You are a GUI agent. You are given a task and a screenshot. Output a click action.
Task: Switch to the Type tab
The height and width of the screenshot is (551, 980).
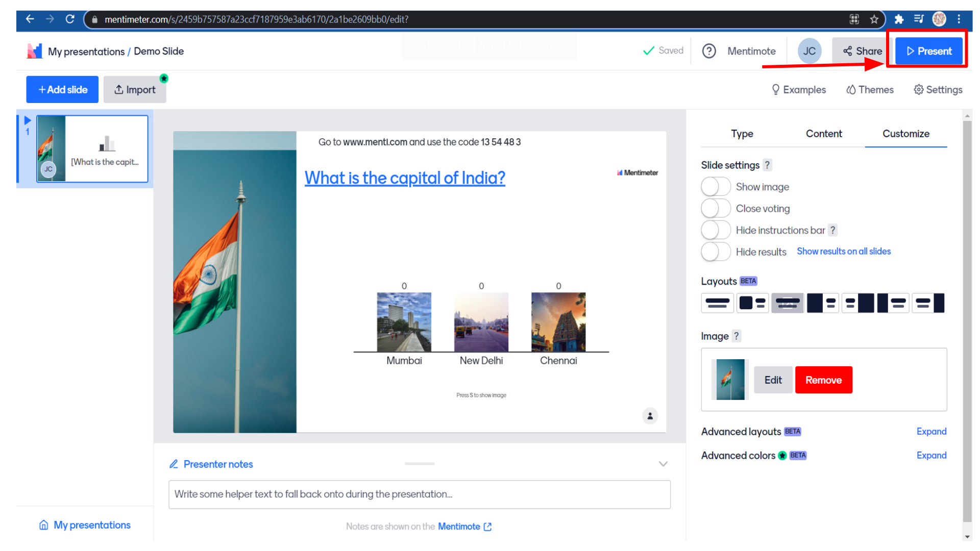742,134
